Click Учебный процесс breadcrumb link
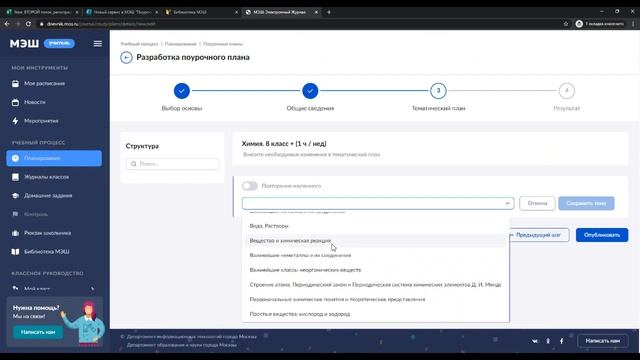This screenshot has height=360, width=640. click(139, 44)
